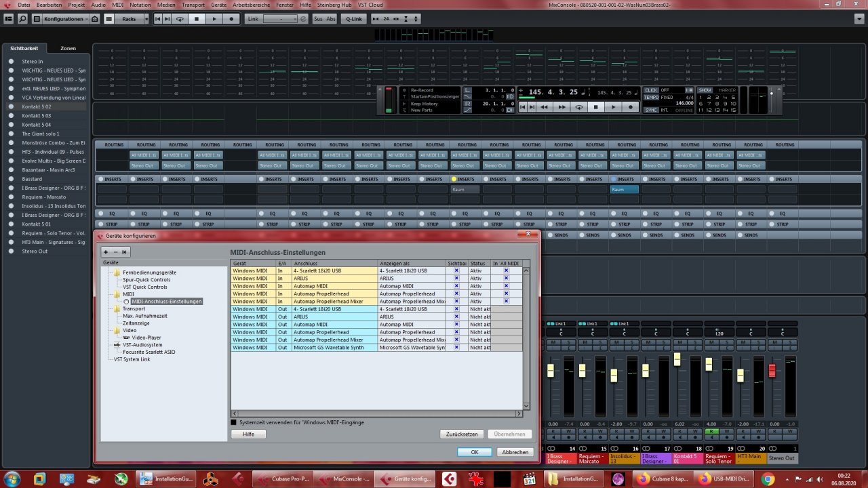The image size is (868, 488).
Task: Select Keep History mode in transport panel
Action: click(424, 104)
